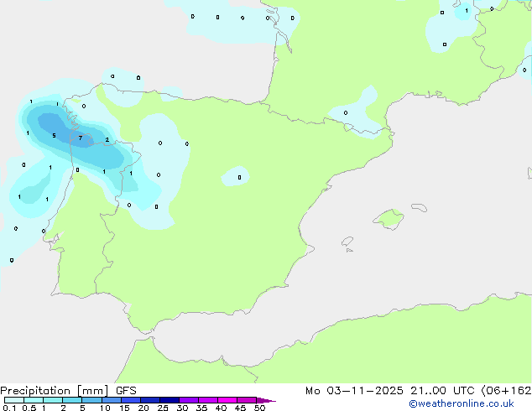Select the '50' legend label
The image size is (532, 411).
click(x=259, y=408)
